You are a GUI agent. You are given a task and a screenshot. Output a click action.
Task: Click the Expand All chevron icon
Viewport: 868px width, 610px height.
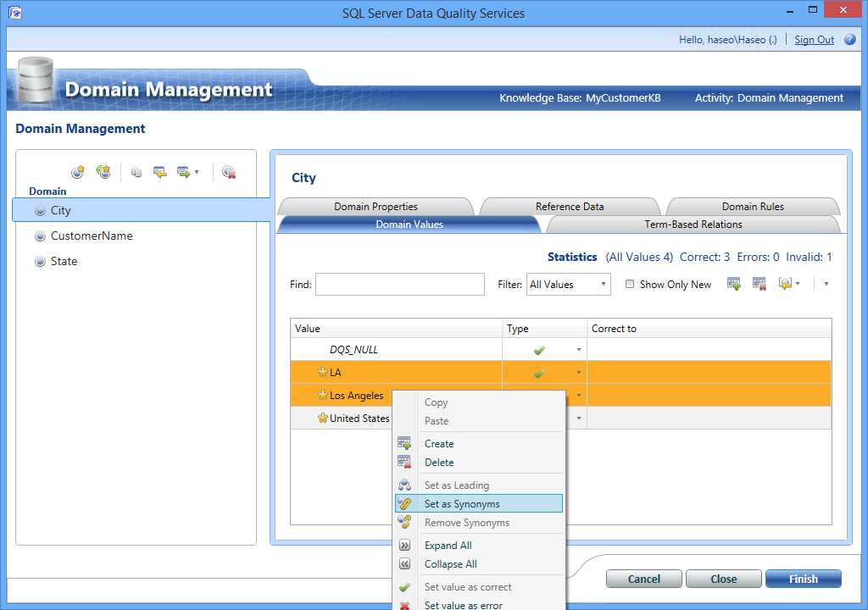click(404, 546)
